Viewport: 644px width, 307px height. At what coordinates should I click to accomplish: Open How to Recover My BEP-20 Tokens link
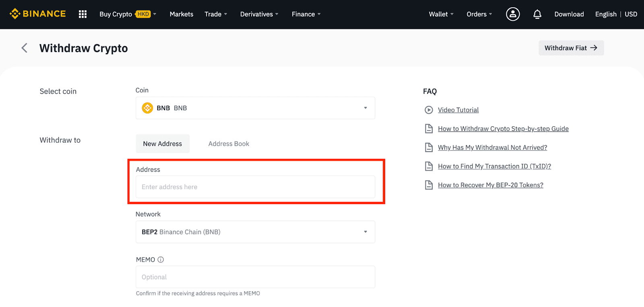[490, 185]
